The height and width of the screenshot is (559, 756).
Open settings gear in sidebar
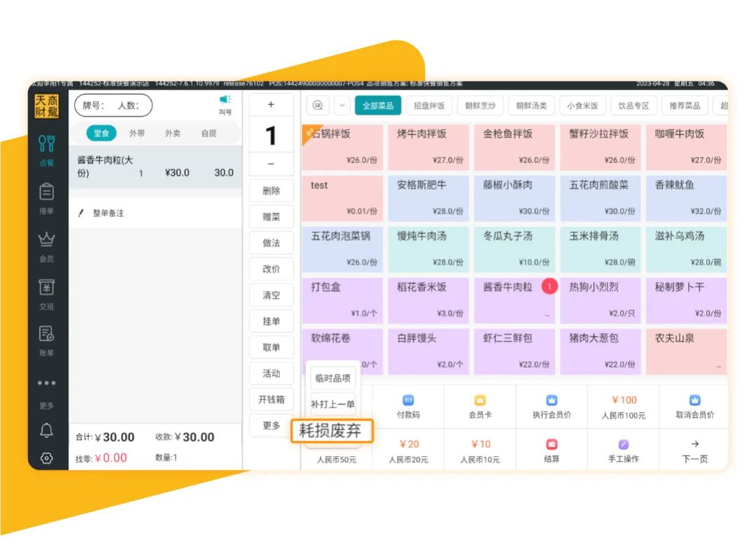point(47,458)
